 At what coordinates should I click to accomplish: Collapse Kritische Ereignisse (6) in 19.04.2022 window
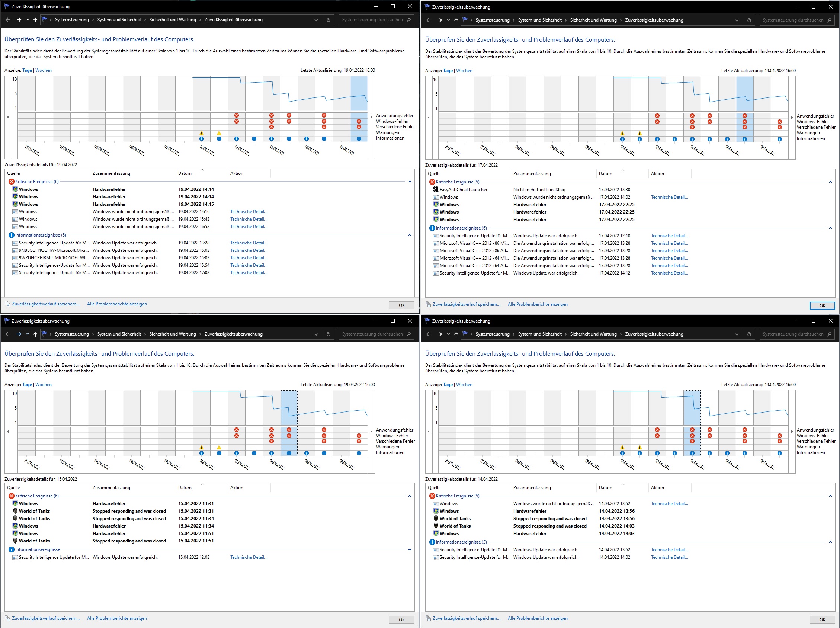click(x=410, y=182)
